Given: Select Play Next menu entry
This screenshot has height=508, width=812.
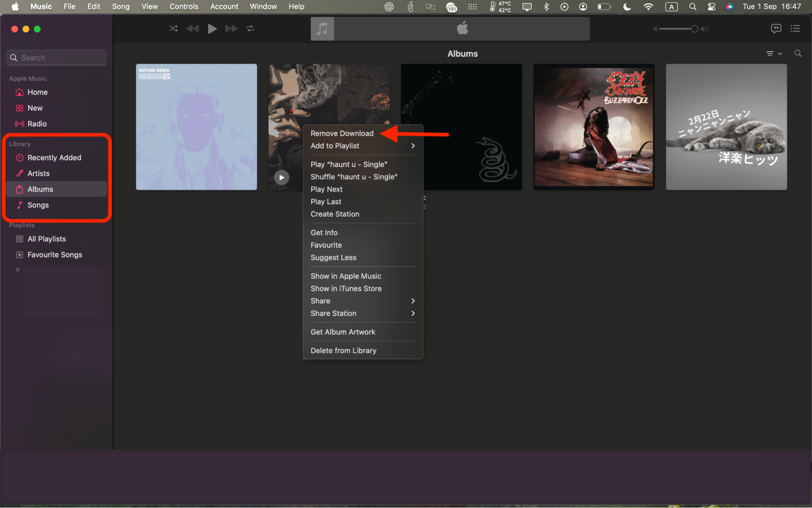Looking at the screenshot, I should pos(363,189).
